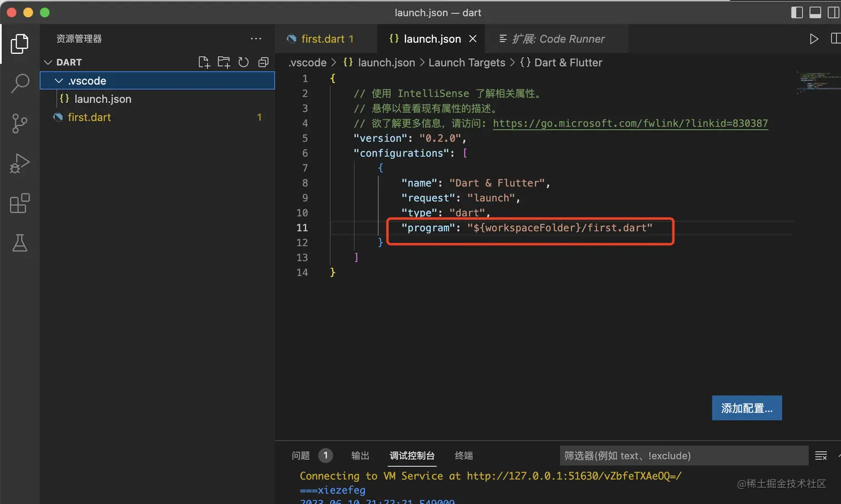The height and width of the screenshot is (504, 841).
Task: Select the 调试控制台 debug console tab
Action: [412, 456]
